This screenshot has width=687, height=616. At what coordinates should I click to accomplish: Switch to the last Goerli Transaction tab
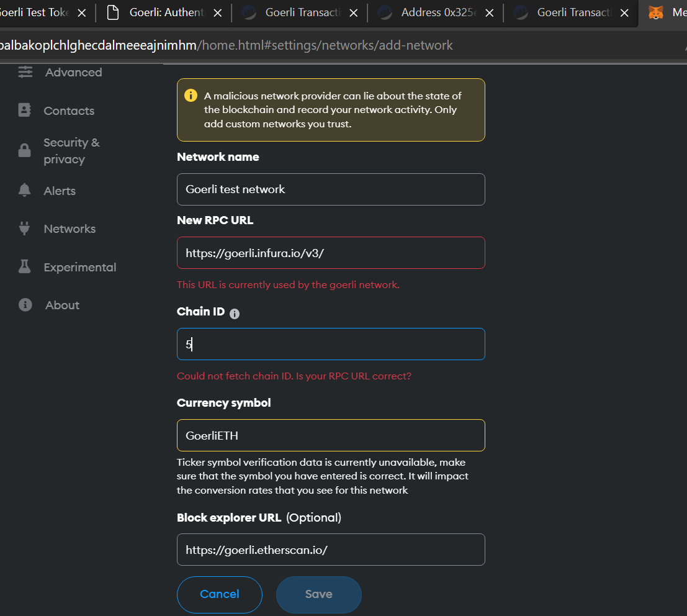tap(575, 12)
